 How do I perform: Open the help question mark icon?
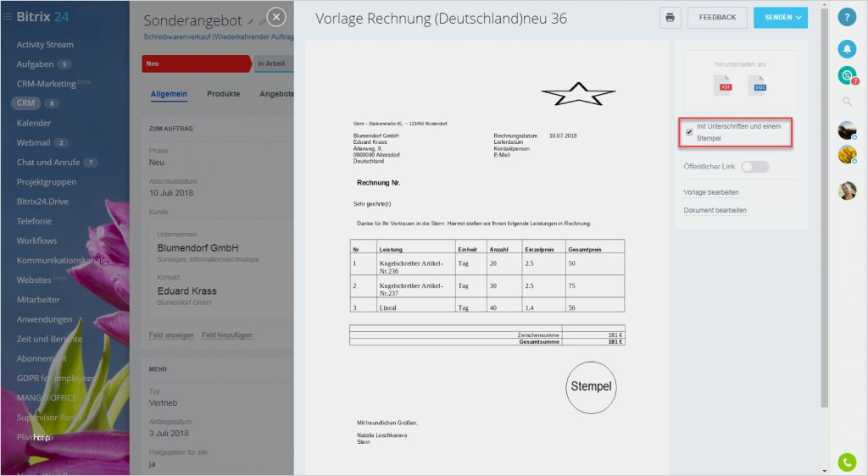tap(847, 17)
